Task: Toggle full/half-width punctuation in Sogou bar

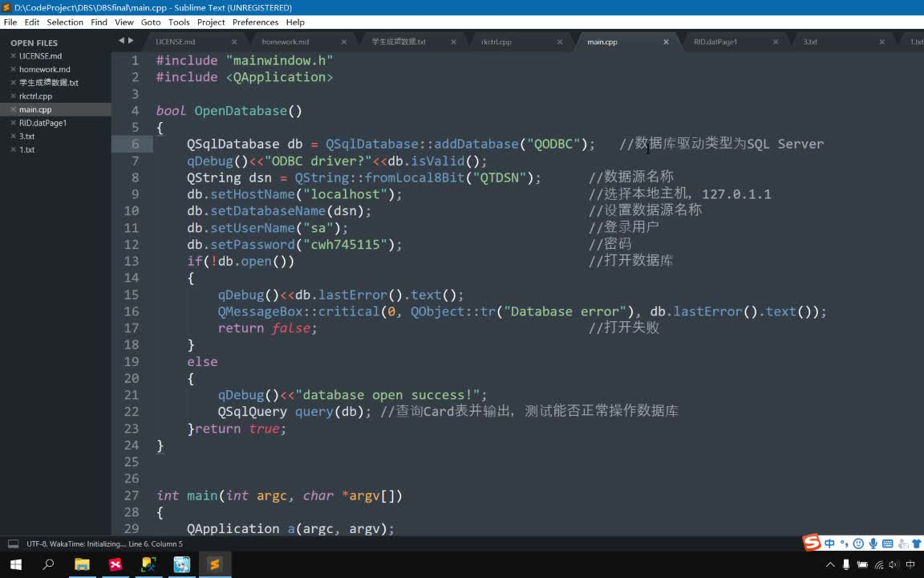Action: click(844, 543)
